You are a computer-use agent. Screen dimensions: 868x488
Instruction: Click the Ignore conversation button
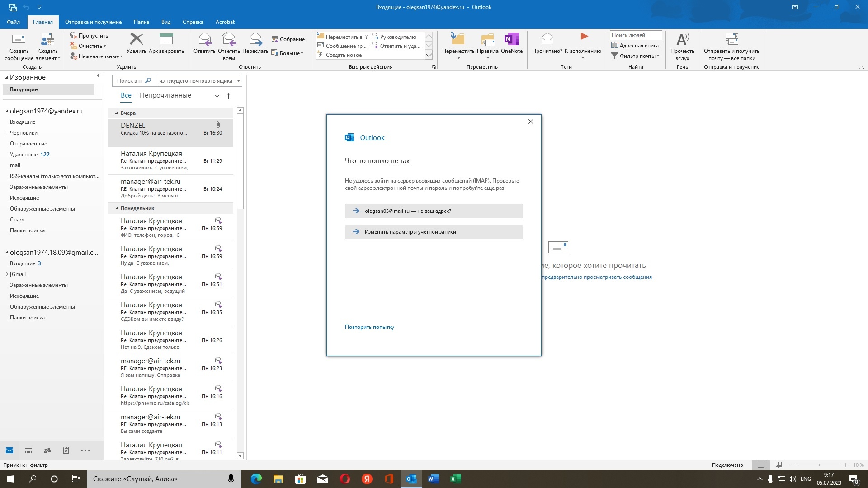(x=89, y=36)
